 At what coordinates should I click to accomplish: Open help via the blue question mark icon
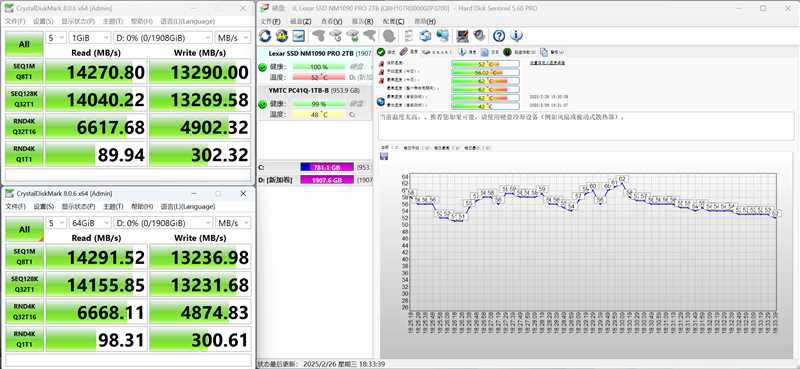499,36
